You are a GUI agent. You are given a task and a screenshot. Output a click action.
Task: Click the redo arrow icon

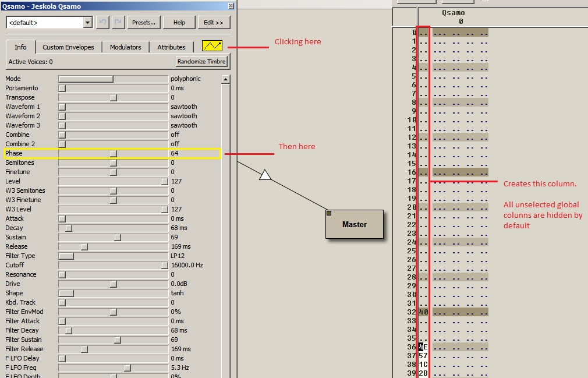pos(118,22)
